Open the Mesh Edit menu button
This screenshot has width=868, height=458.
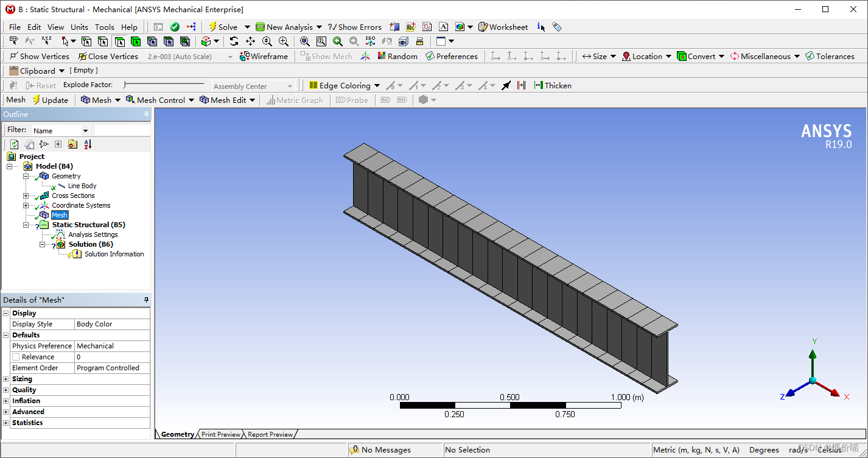point(227,100)
